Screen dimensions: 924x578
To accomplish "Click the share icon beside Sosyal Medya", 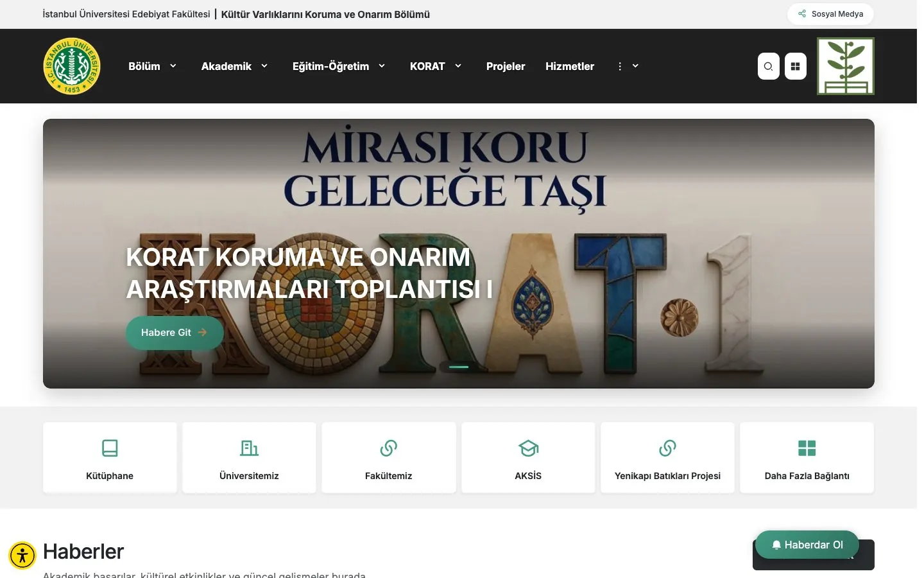I will [801, 13].
